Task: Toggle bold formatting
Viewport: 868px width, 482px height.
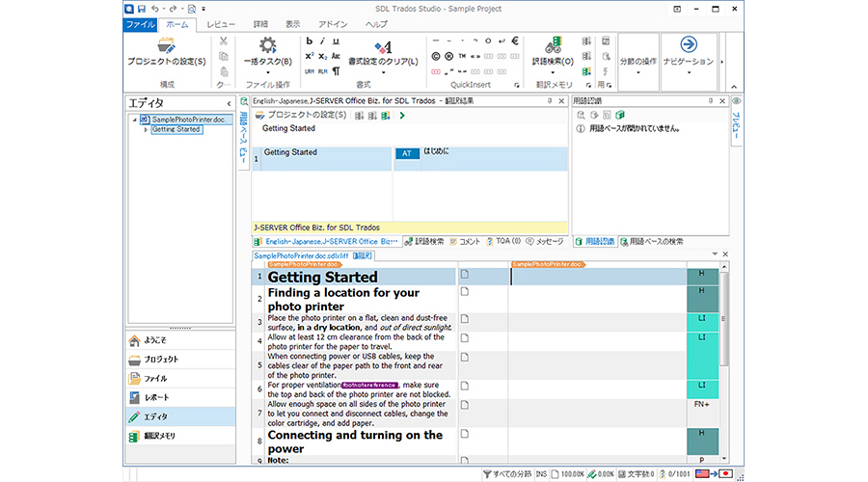Action: (x=310, y=40)
